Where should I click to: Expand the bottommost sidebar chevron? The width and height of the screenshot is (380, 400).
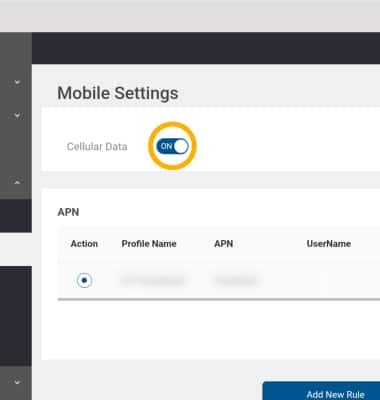click(x=17, y=381)
